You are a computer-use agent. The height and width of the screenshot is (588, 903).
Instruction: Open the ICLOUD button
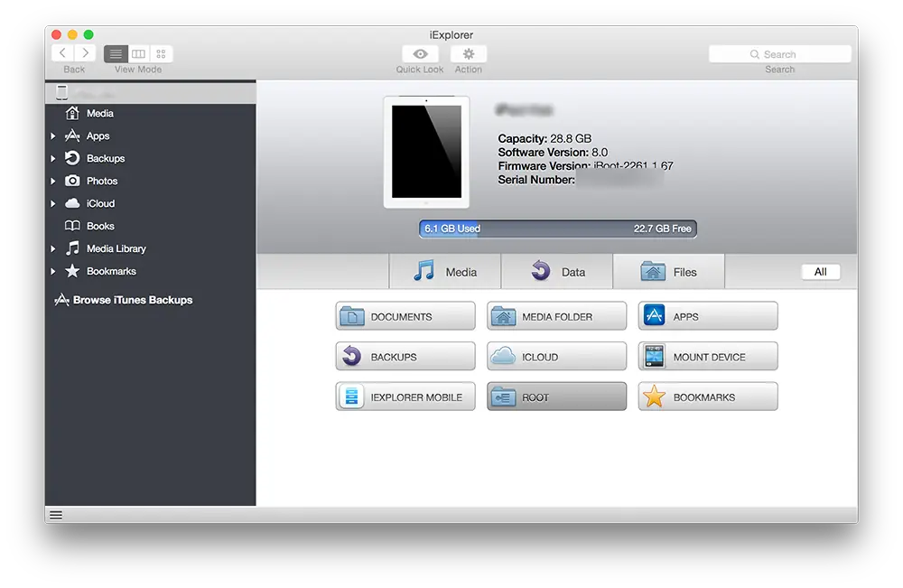557,357
